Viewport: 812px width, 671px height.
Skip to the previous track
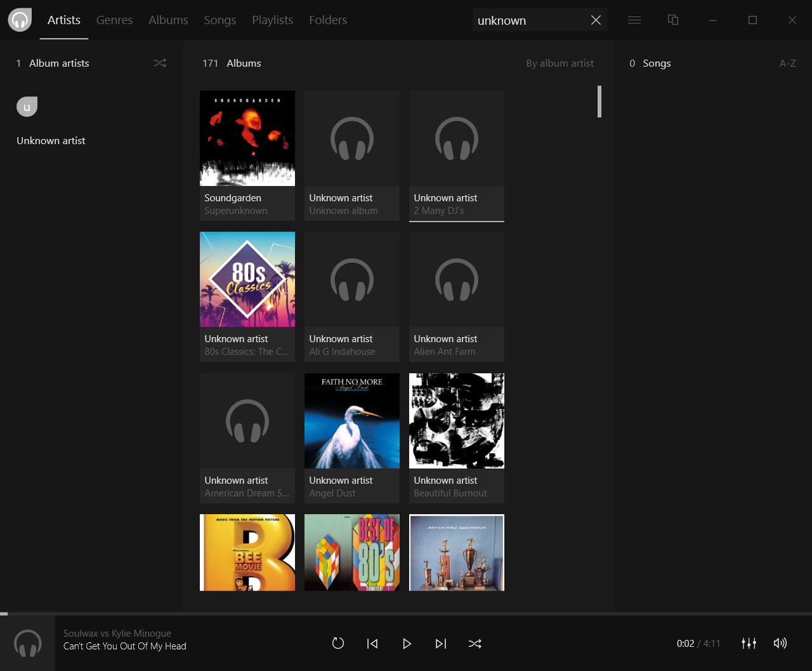coord(372,643)
